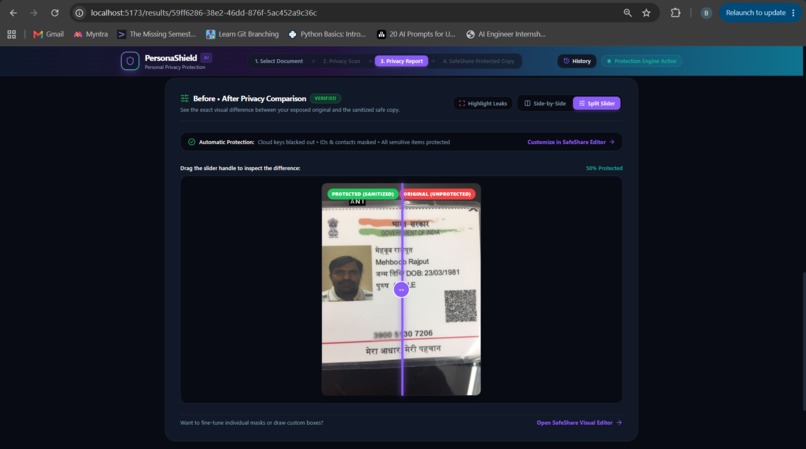Open the browser extensions puzzle icon
The width and height of the screenshot is (806, 449).
pyautogui.click(x=675, y=13)
